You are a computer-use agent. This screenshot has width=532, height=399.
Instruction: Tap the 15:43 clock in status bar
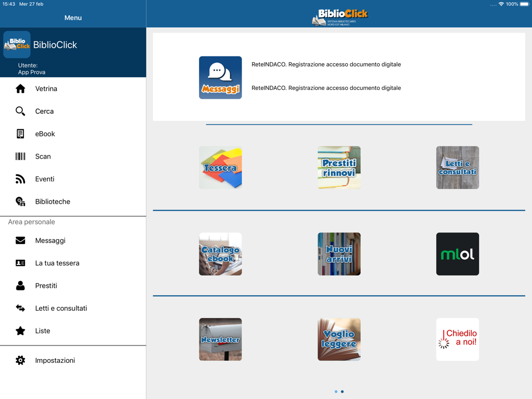point(9,4)
